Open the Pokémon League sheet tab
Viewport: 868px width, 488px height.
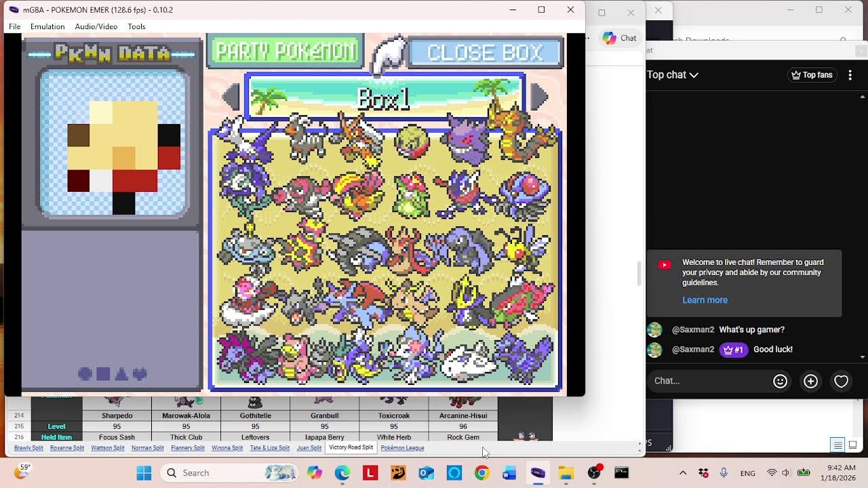tap(402, 448)
